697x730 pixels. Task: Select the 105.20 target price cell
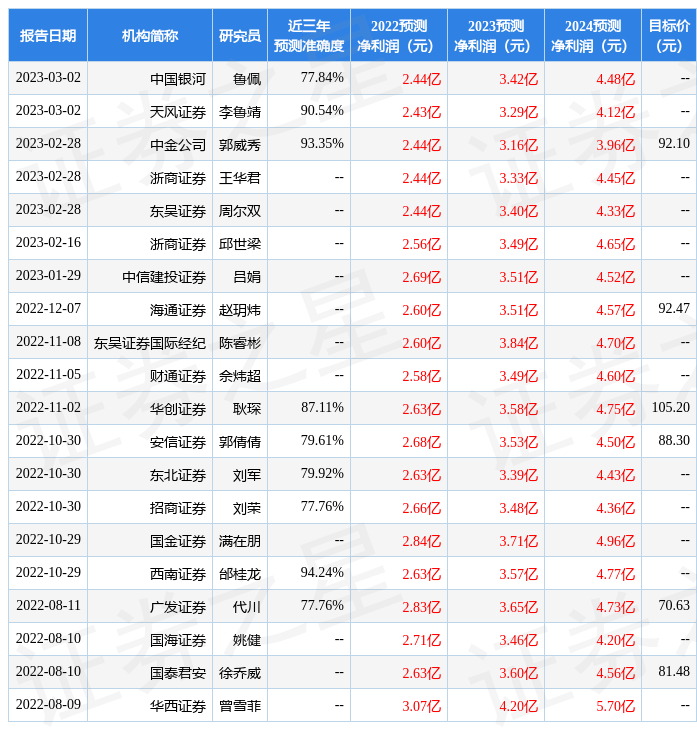(670, 408)
